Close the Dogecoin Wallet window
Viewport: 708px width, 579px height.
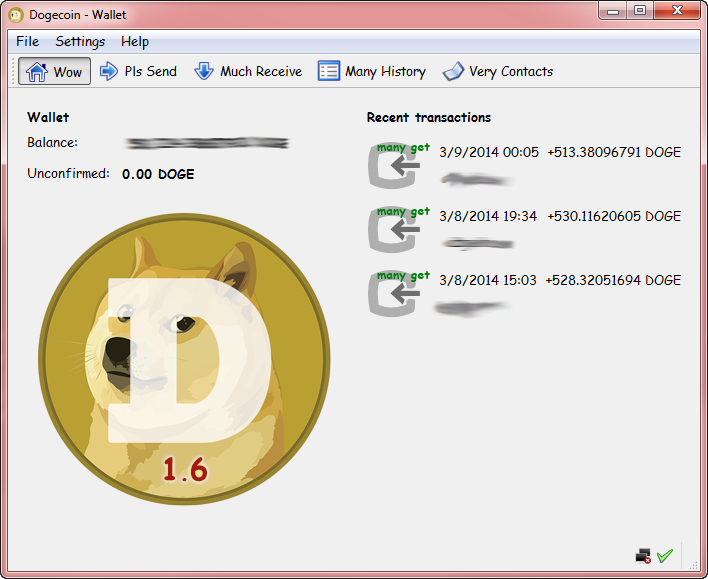pos(676,11)
